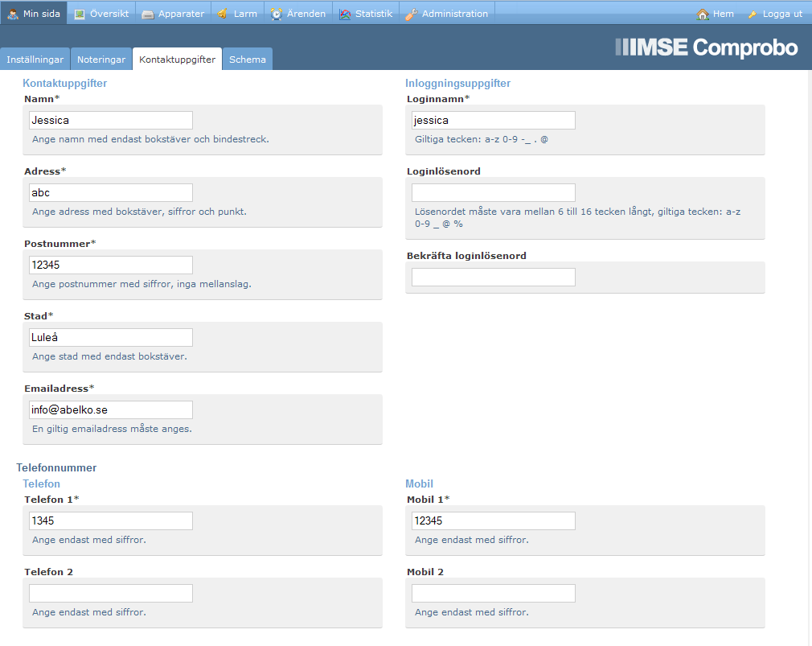
Task: Click the Logga ut key icon
Action: coord(752,14)
